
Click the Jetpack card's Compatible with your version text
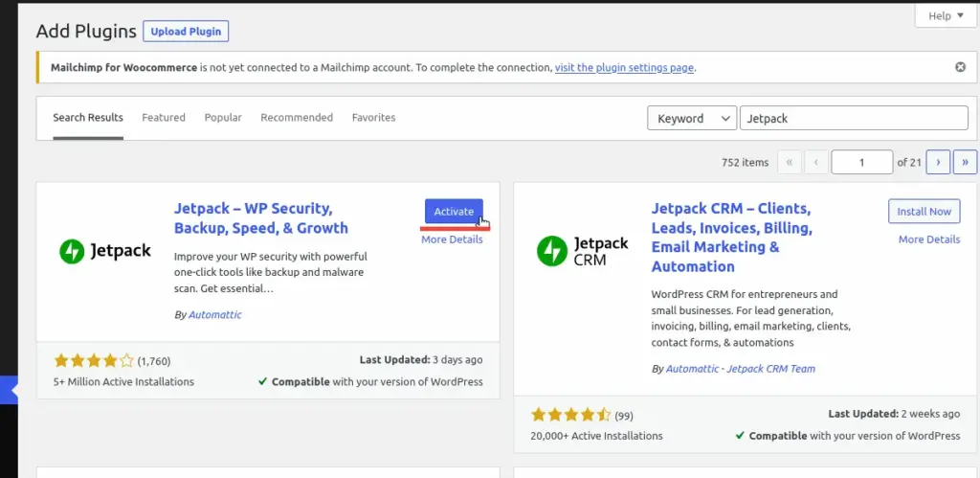[370, 381]
